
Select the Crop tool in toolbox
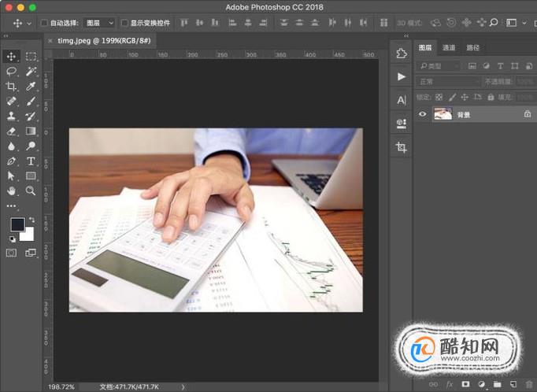pyautogui.click(x=11, y=87)
